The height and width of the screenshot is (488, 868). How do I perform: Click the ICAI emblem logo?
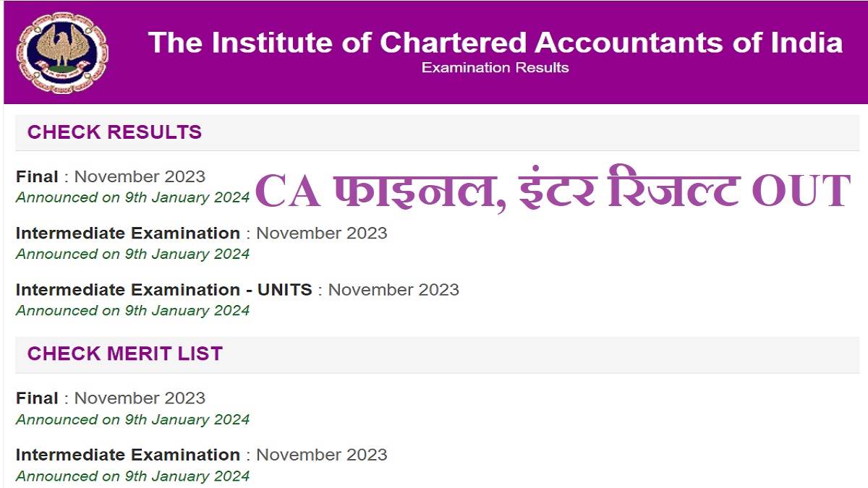coord(61,51)
